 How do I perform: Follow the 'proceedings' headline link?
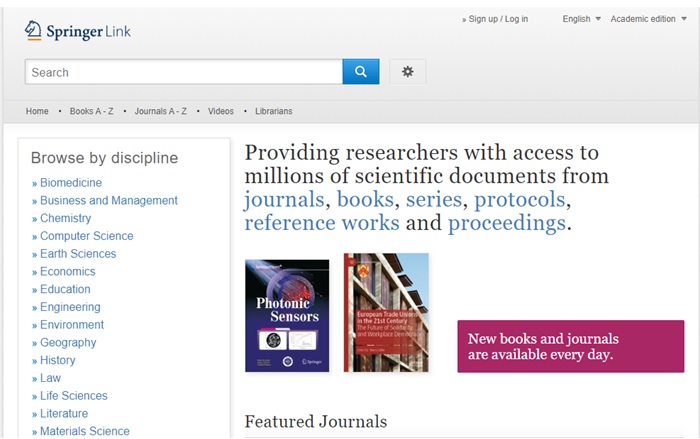(507, 223)
